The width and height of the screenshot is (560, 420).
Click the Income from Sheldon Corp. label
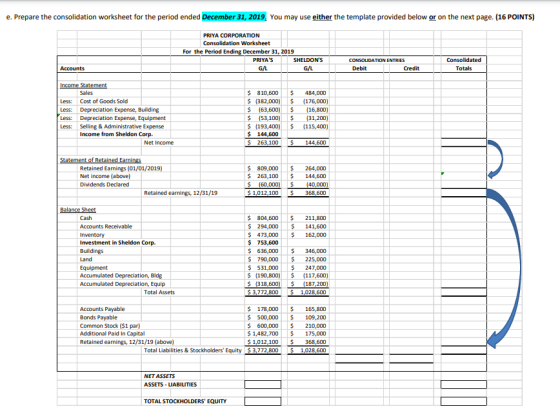(x=116, y=134)
